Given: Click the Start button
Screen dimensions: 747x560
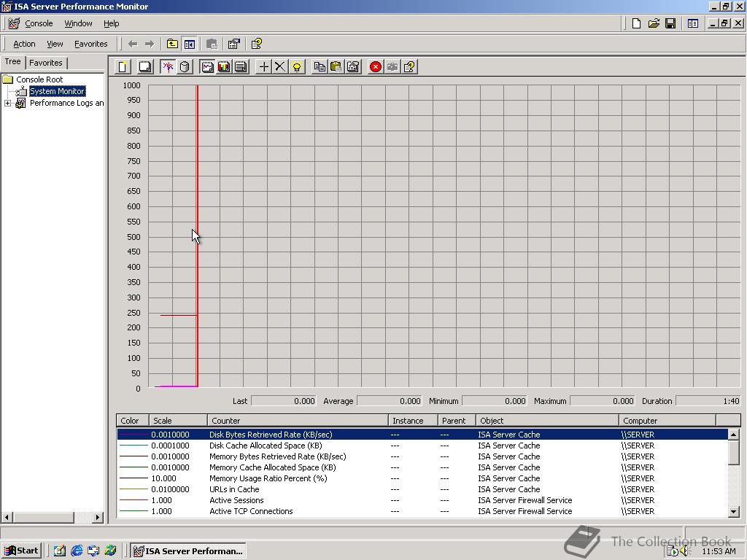Looking at the screenshot, I should click(x=21, y=551).
